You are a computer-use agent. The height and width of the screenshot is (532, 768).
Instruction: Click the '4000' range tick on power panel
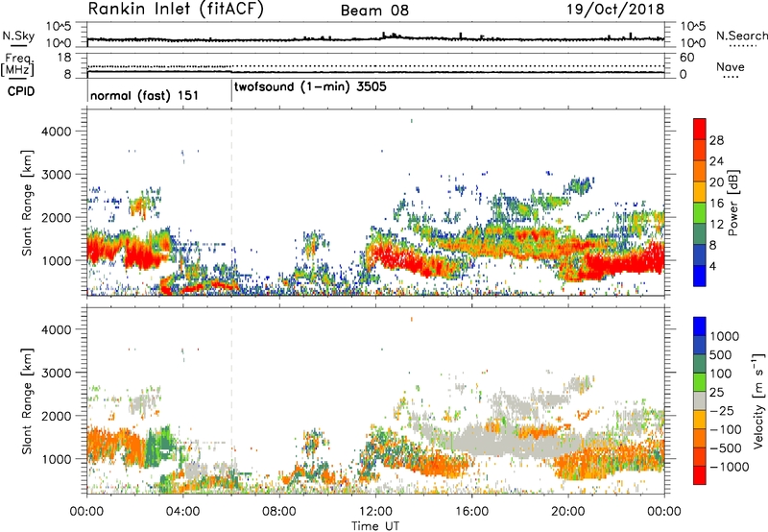56,132
